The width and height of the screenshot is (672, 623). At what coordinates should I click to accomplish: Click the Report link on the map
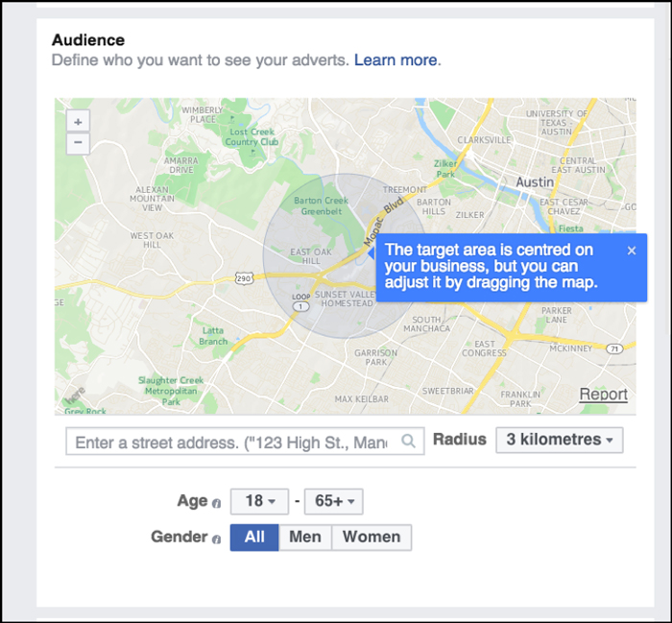[x=604, y=395]
